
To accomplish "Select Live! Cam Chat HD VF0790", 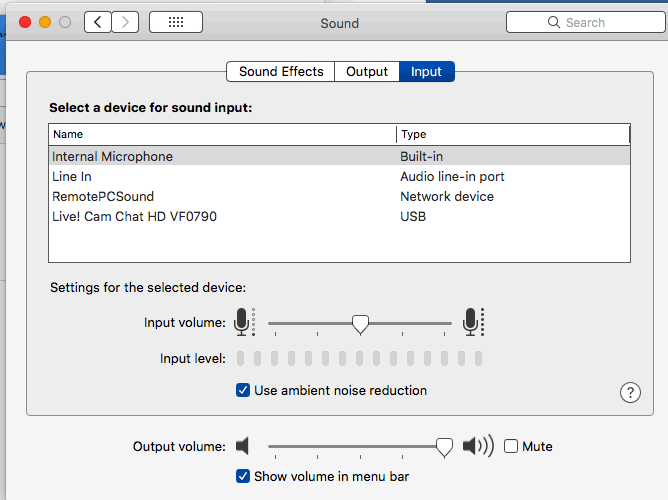I will [134, 217].
